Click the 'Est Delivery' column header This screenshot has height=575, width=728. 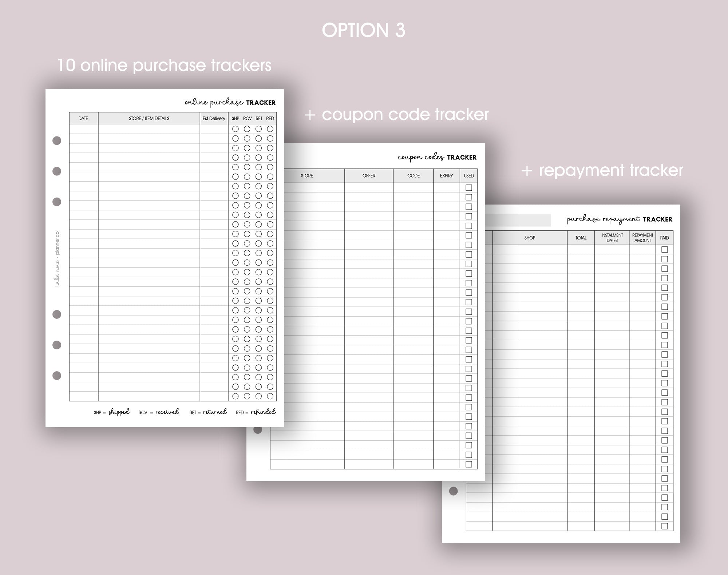click(214, 118)
